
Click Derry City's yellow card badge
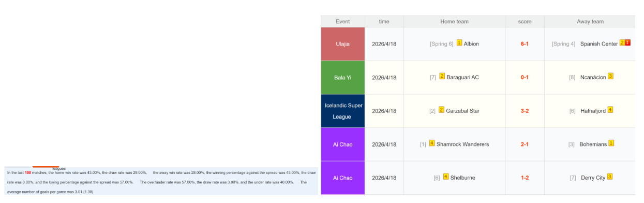pos(610,177)
